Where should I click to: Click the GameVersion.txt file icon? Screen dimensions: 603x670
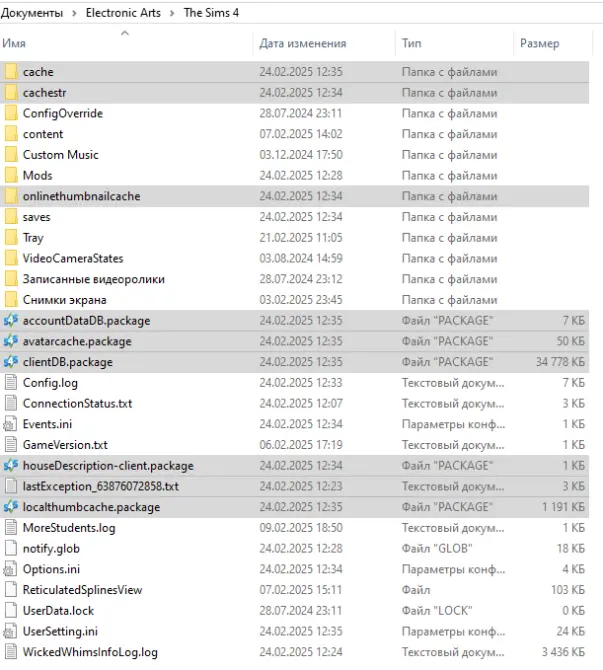[11, 444]
